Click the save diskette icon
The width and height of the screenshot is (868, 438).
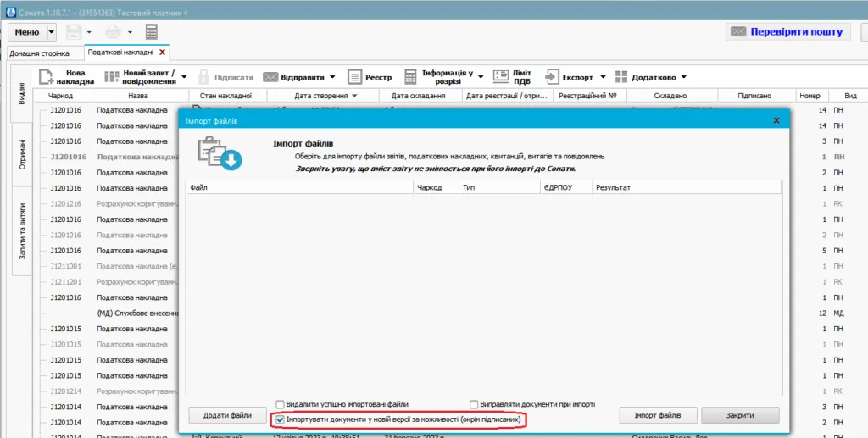coord(75,32)
